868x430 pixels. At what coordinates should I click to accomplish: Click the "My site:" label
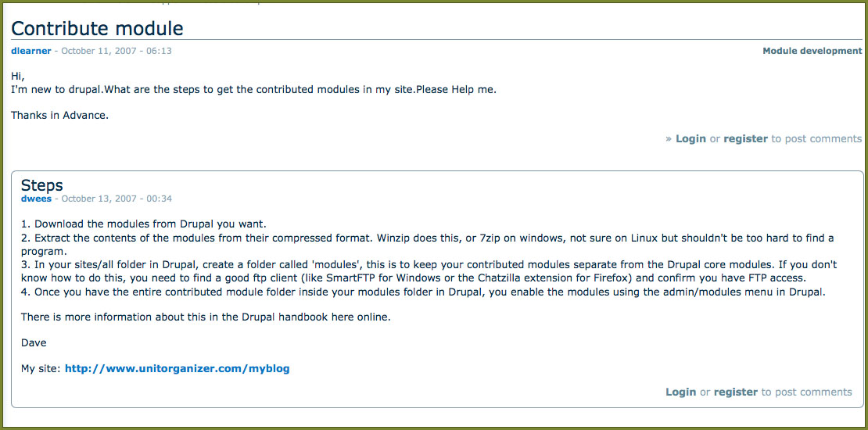tap(41, 368)
